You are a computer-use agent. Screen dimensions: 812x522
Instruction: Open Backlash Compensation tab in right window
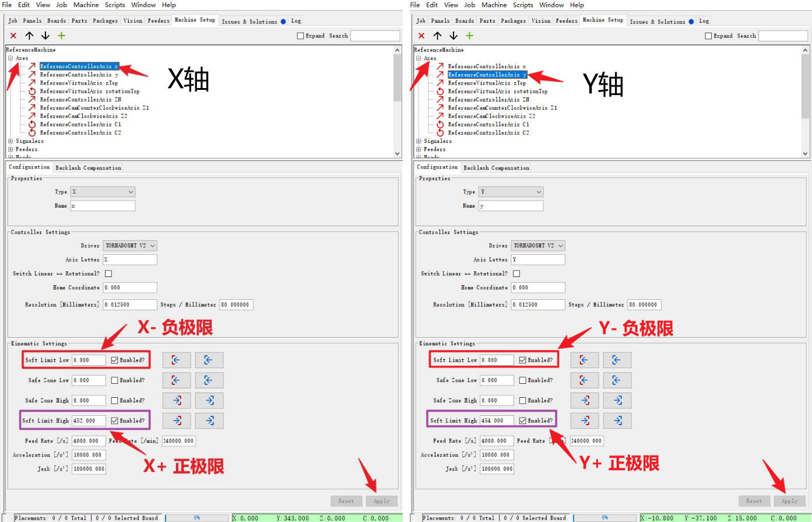click(497, 168)
